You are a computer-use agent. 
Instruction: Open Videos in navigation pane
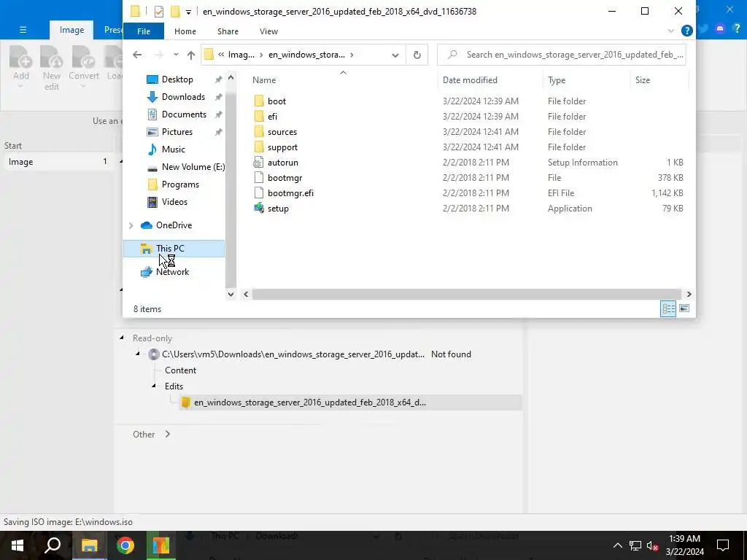click(x=174, y=202)
